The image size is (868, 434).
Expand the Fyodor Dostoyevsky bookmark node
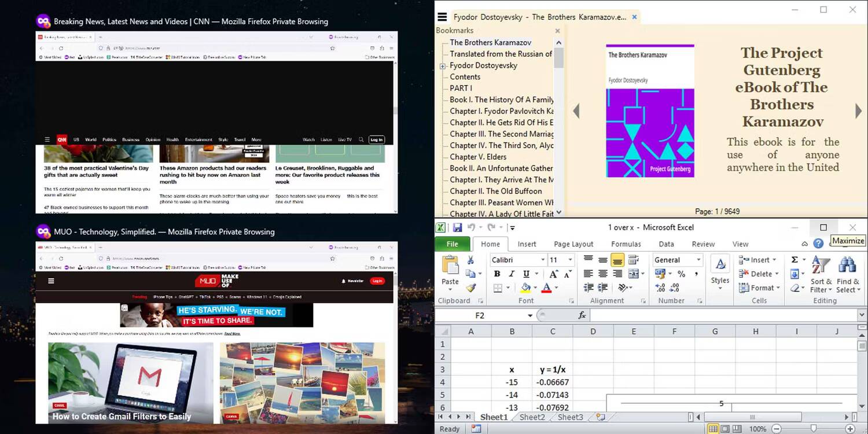point(443,65)
